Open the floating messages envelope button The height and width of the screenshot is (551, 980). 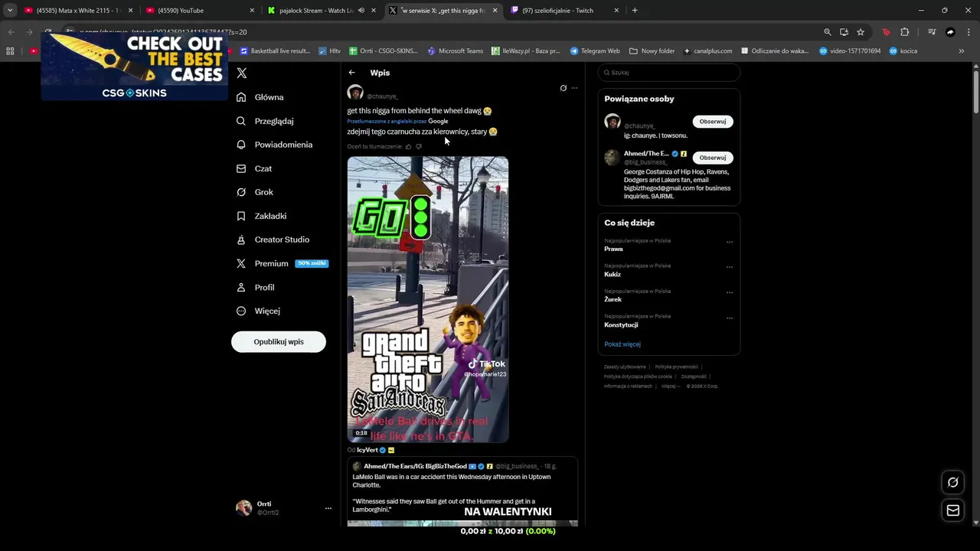pos(953,510)
